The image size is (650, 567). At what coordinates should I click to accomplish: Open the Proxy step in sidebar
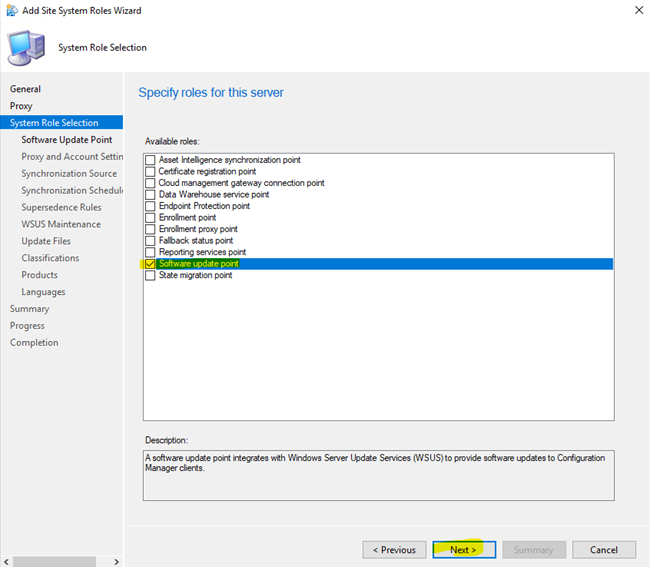click(x=21, y=106)
